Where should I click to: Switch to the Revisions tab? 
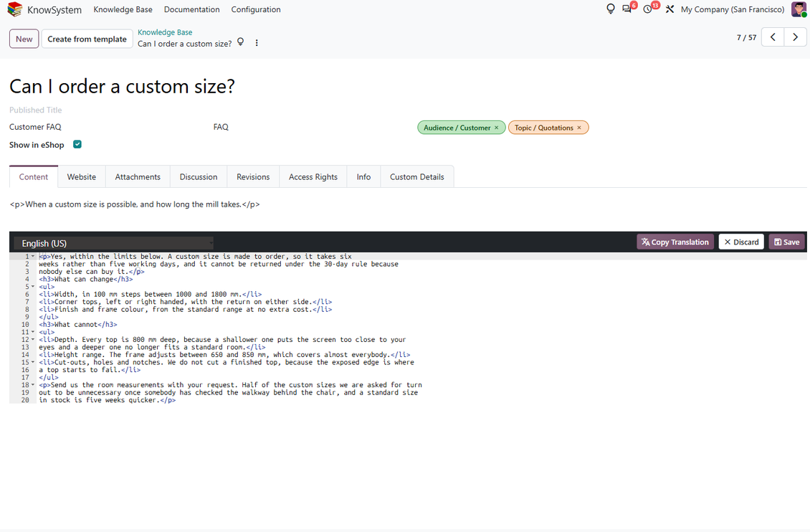(x=253, y=176)
